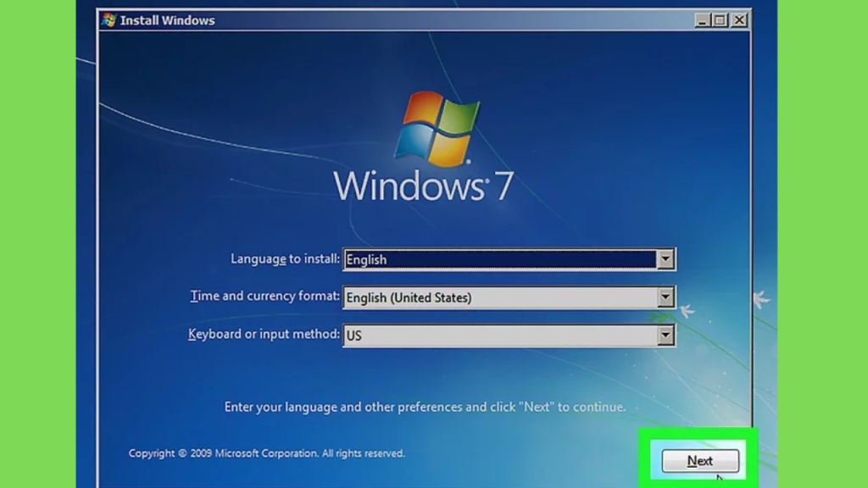Click the 'Install Windows' title text

pos(167,20)
